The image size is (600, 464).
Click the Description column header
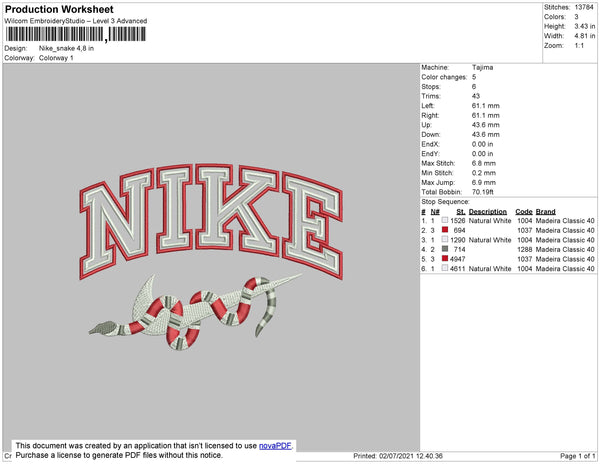pos(488,212)
